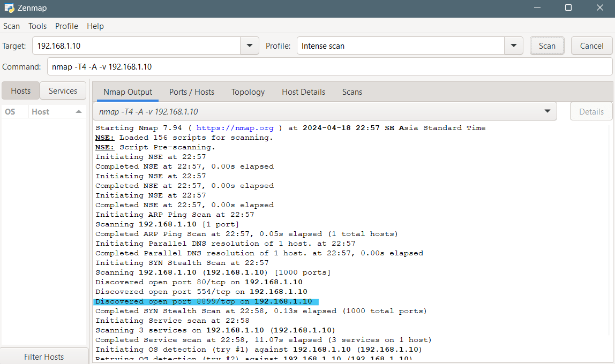Click 'Completed Service scan' line

[263, 340]
